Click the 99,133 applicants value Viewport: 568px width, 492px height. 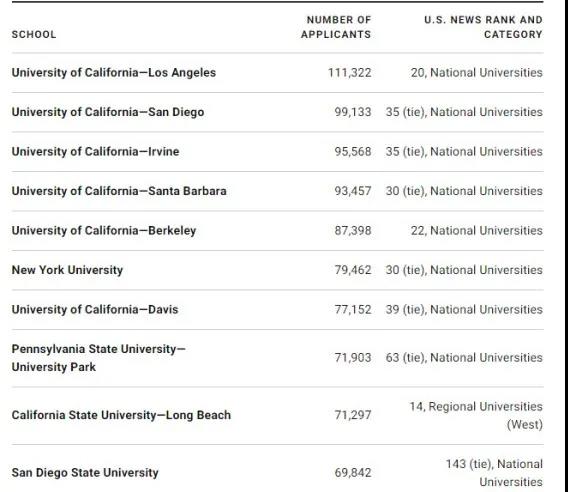tap(353, 112)
